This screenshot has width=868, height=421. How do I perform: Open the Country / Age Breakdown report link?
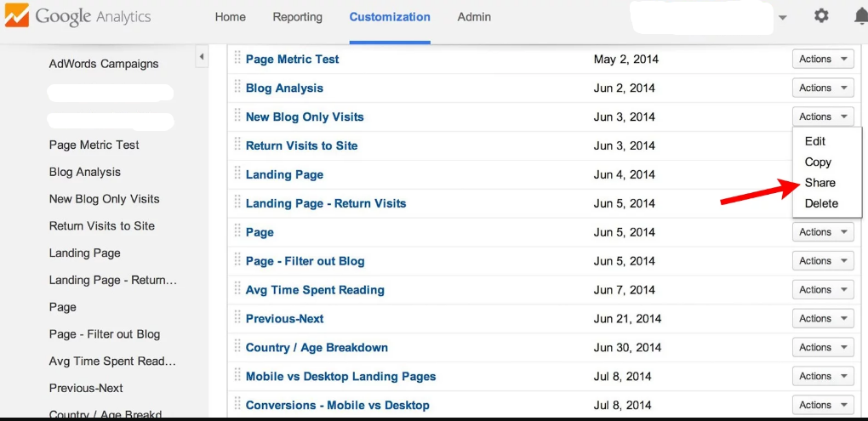(317, 348)
